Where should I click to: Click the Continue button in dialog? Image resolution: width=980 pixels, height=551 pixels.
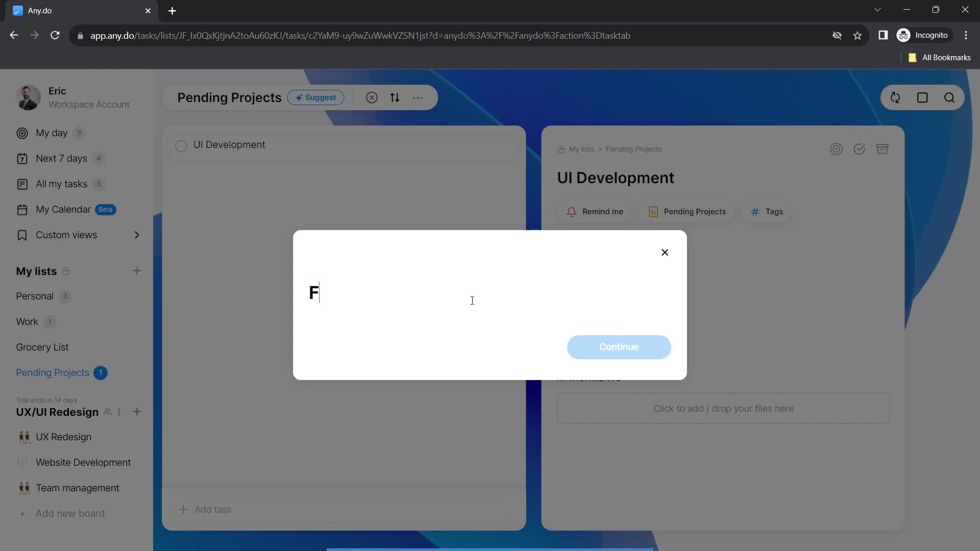tap(619, 347)
